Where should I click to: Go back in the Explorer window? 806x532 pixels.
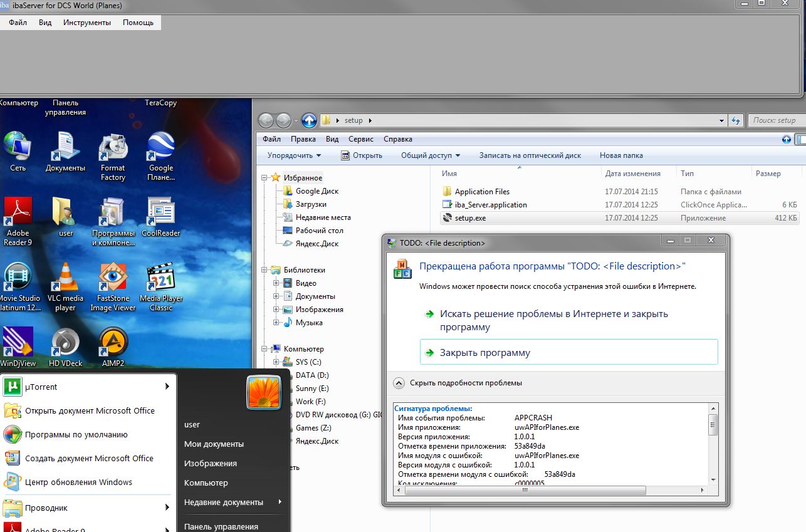point(266,120)
